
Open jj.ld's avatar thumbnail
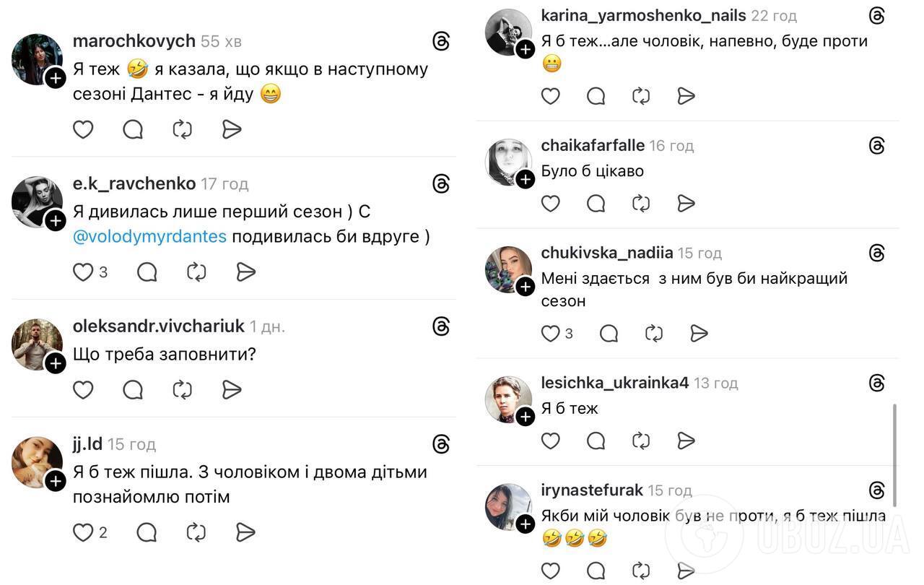(x=37, y=462)
